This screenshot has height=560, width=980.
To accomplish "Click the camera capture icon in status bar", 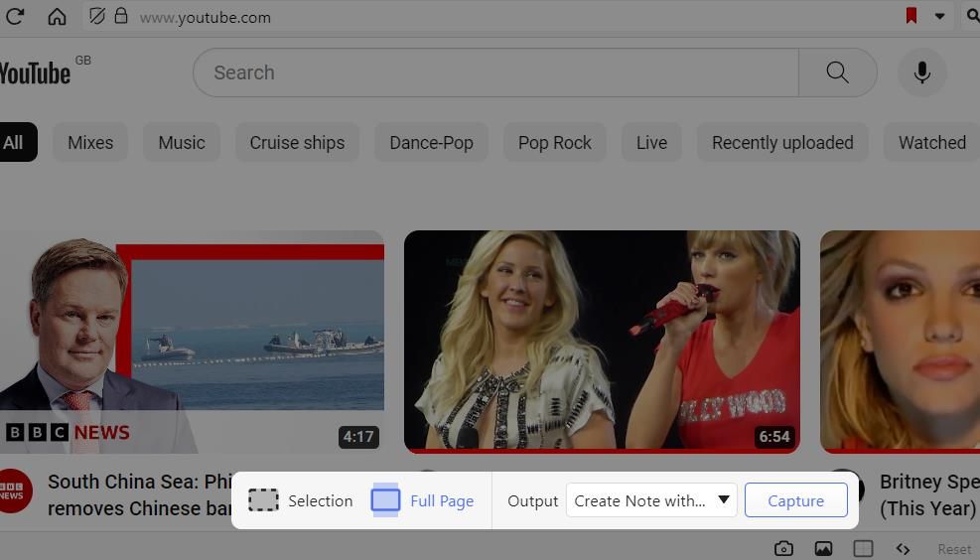I will click(783, 548).
